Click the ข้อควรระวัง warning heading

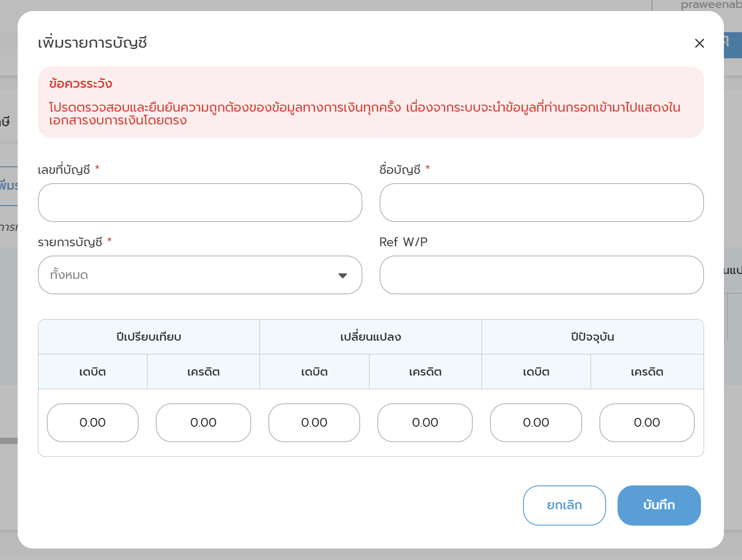click(81, 84)
